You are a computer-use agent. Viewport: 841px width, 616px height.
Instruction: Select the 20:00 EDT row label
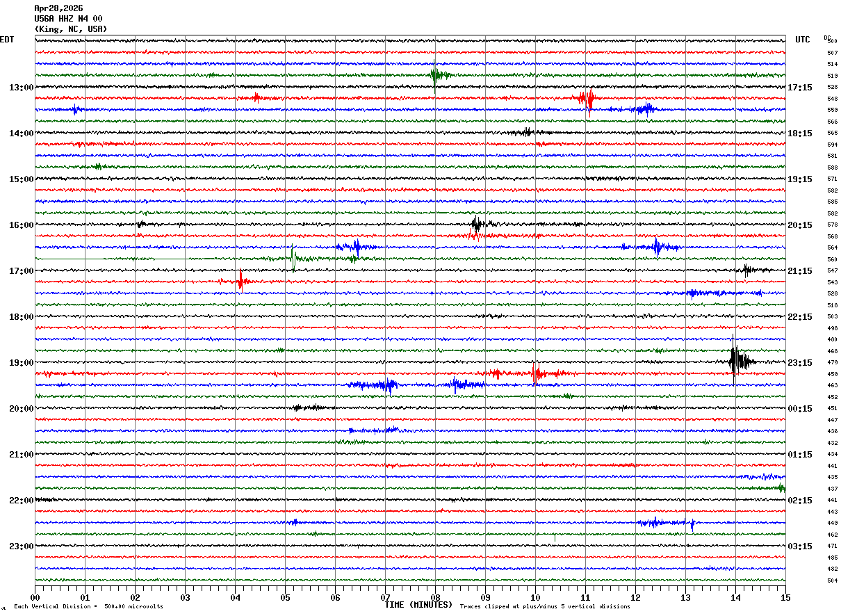pos(22,409)
